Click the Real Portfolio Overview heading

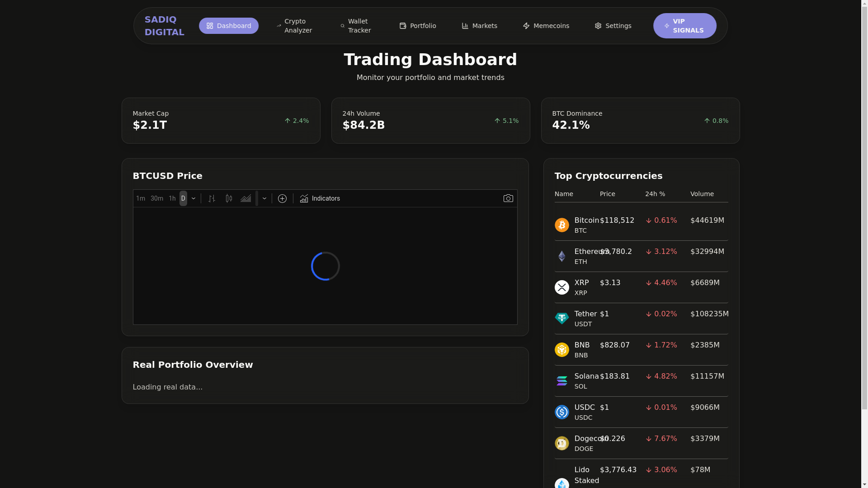click(193, 365)
